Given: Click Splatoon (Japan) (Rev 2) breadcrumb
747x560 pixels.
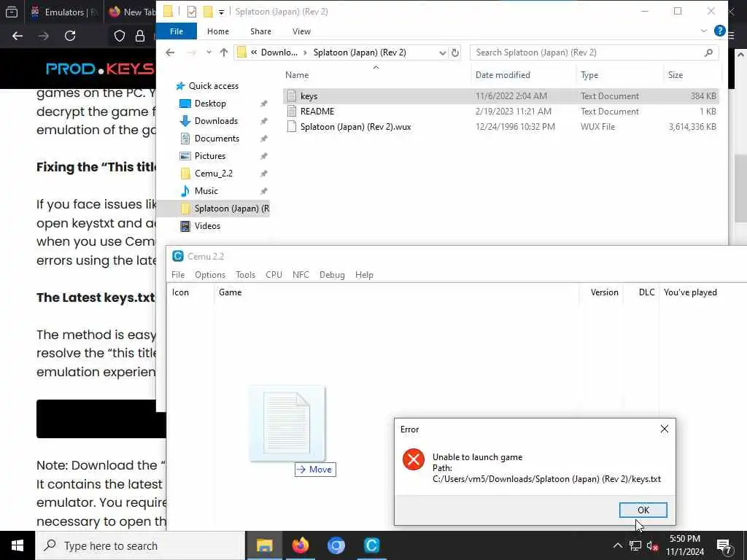Looking at the screenshot, I should (360, 52).
